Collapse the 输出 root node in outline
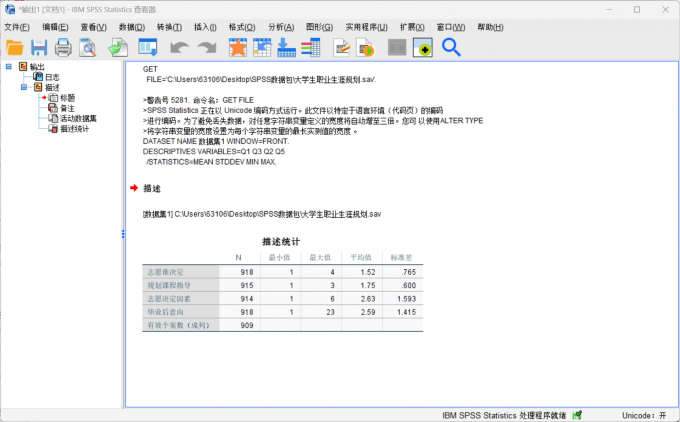This screenshot has height=422, width=680. (x=9, y=67)
